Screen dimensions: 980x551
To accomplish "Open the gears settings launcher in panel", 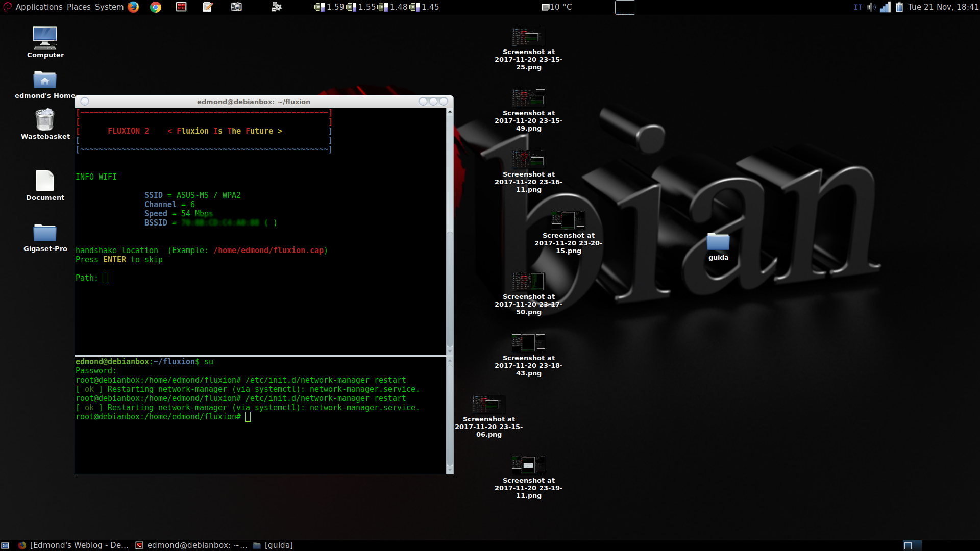I will [276, 7].
